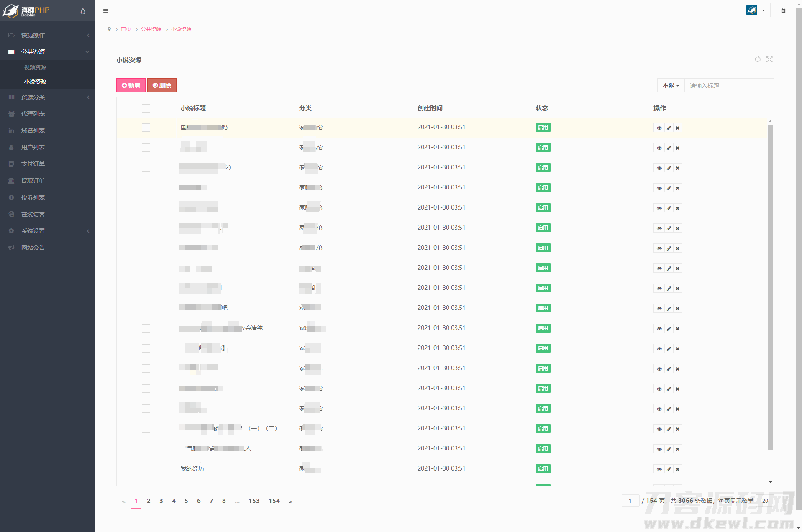The height and width of the screenshot is (532, 802).
Task: Click the delete x icon in second row
Action: pos(678,148)
